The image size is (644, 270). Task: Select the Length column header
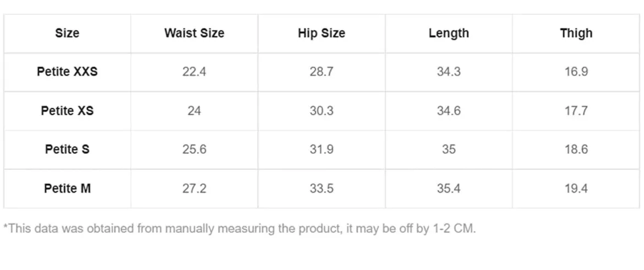point(449,33)
